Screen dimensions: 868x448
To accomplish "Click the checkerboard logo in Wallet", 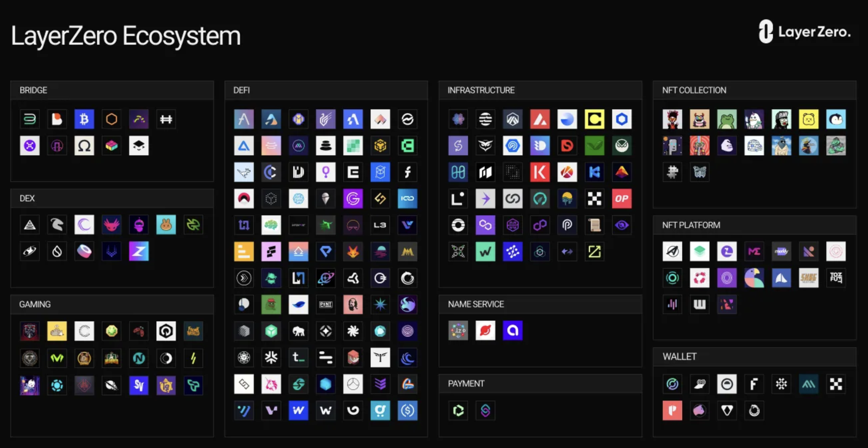I will coord(836,384).
